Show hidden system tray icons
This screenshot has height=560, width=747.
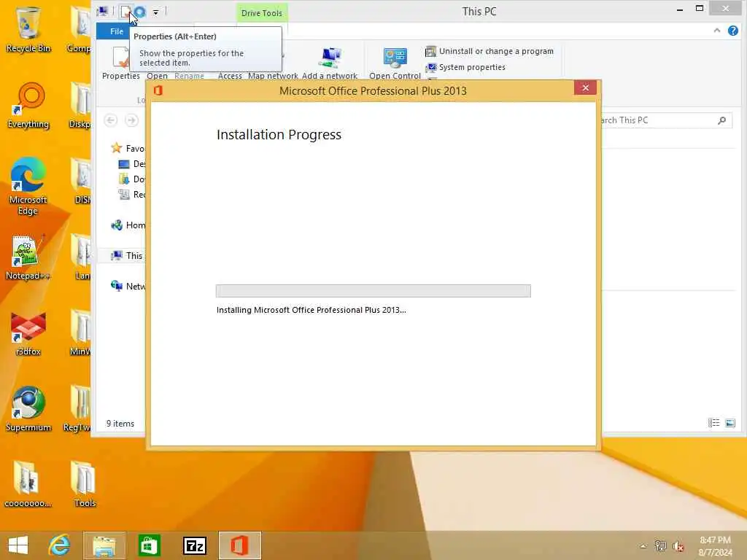coord(643,546)
